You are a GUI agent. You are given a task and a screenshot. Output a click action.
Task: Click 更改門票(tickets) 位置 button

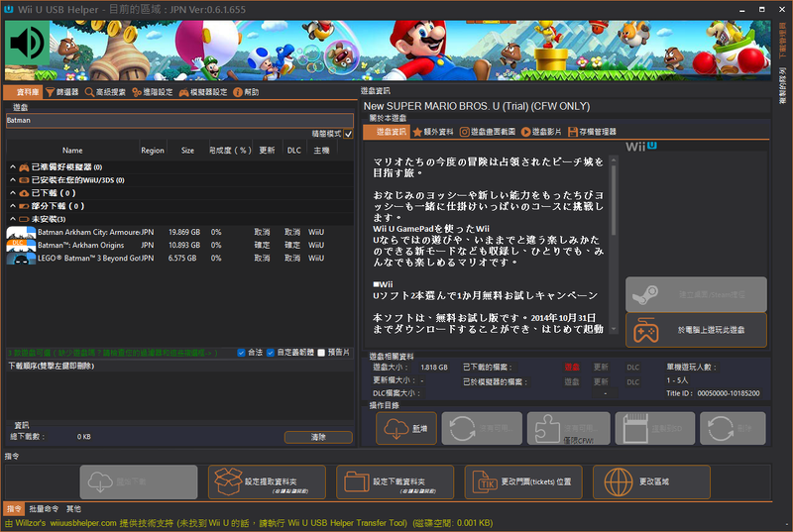[523, 482]
